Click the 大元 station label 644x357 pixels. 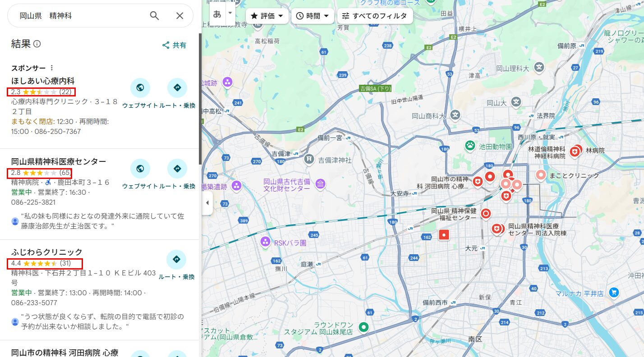coord(471,248)
